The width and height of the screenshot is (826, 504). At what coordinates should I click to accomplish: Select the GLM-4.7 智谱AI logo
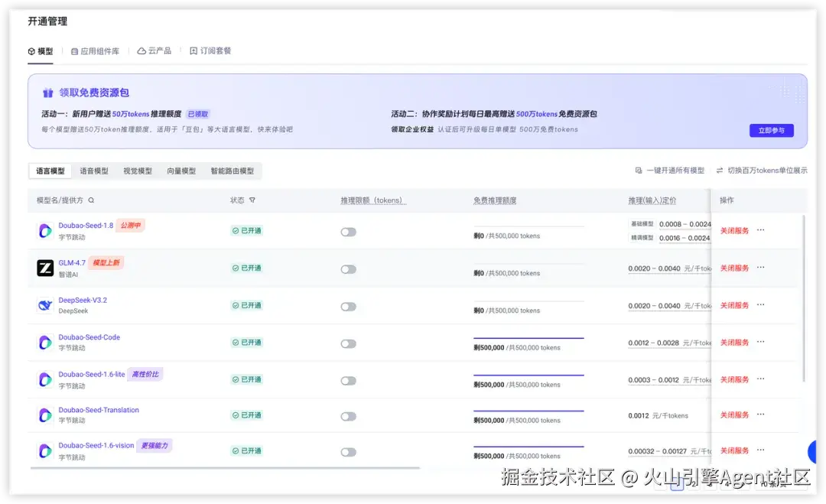click(x=44, y=268)
